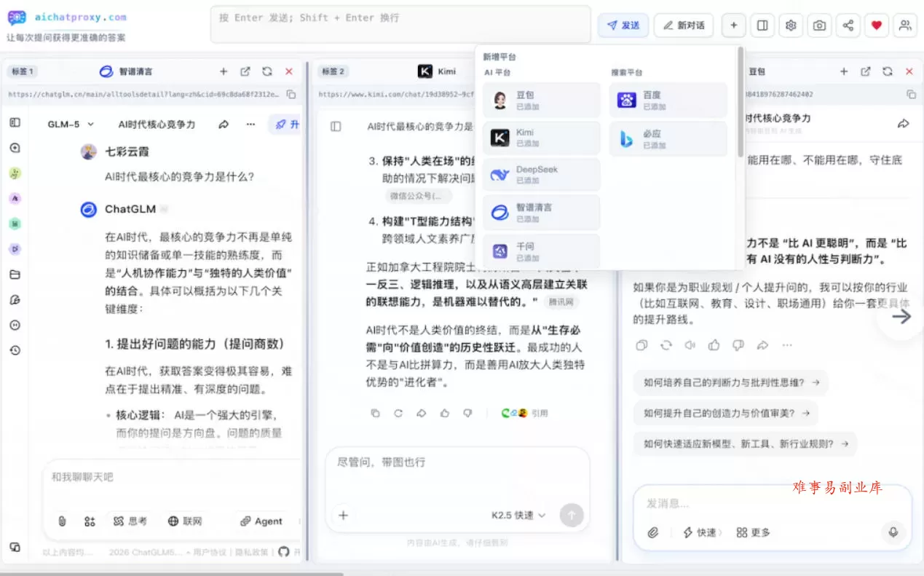Click the microphone icon in 豆包 input

tap(893, 532)
